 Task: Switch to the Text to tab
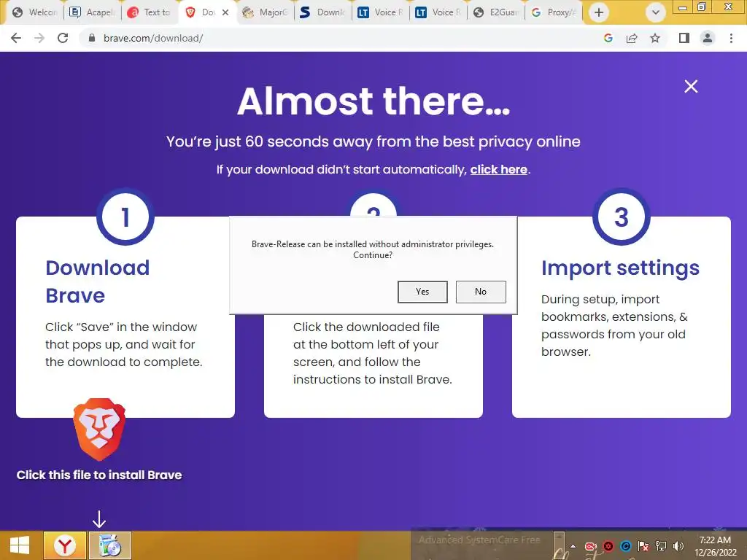(150, 12)
